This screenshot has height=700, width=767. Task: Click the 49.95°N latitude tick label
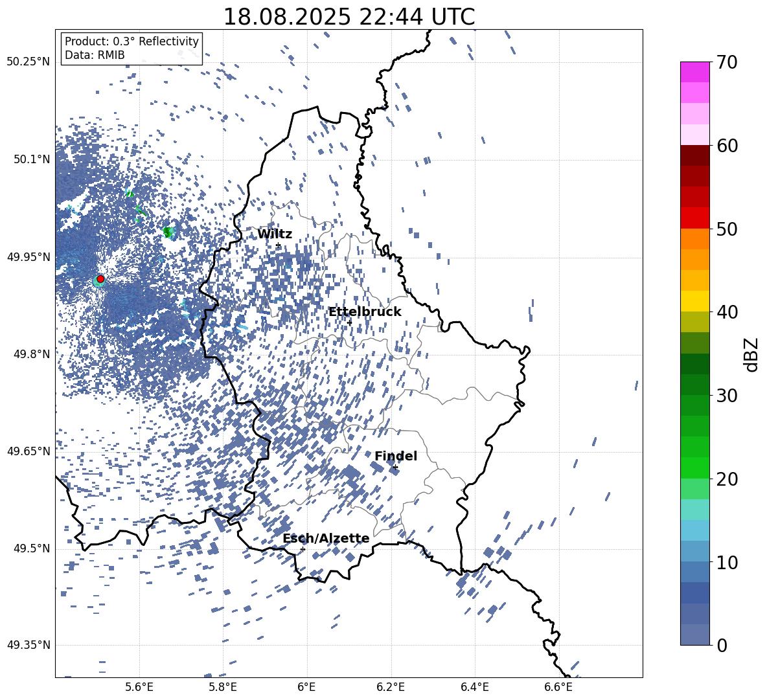(28, 257)
